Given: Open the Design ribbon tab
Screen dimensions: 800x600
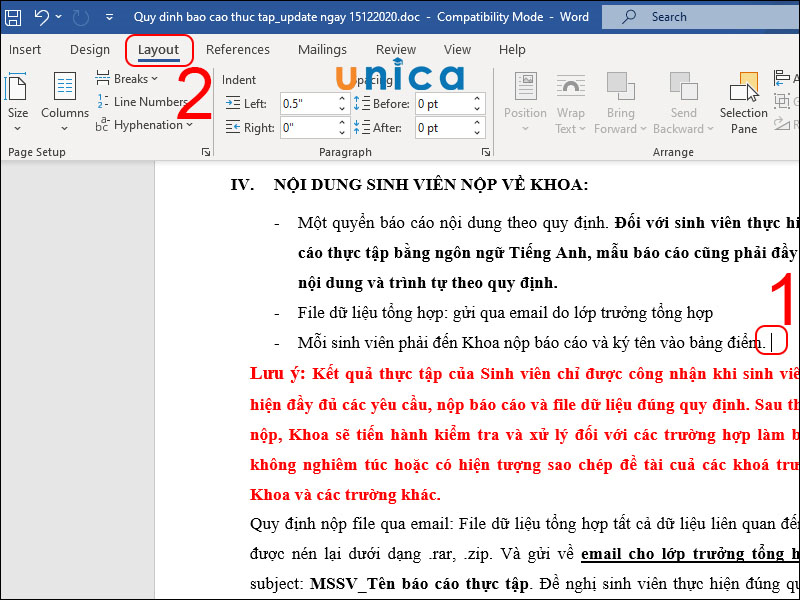Looking at the screenshot, I should [x=90, y=49].
